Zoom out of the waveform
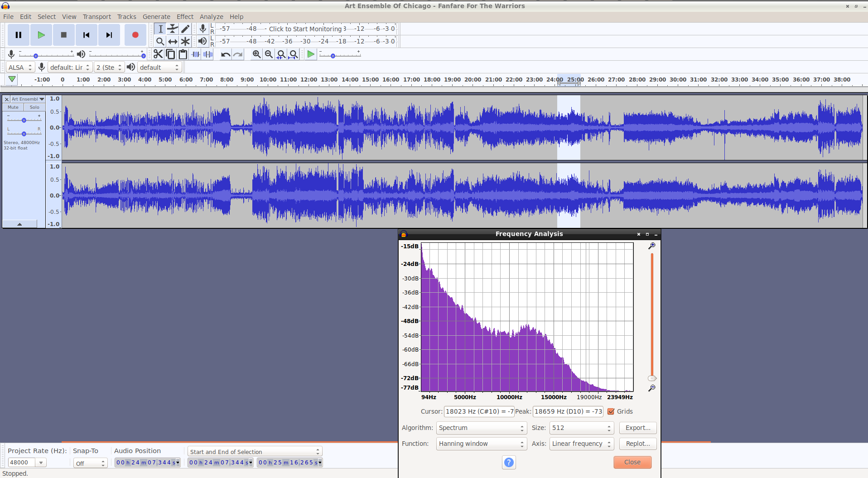Image resolution: width=868 pixels, height=478 pixels. tap(269, 54)
